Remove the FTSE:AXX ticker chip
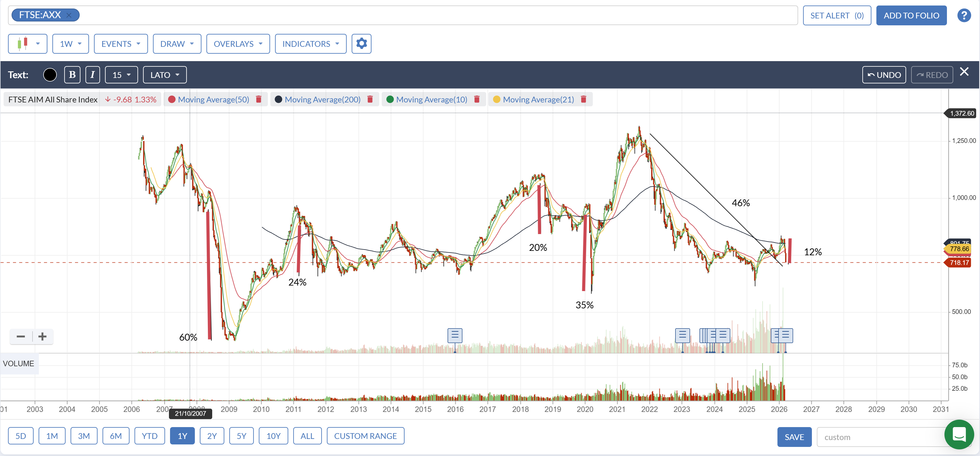 (69, 15)
